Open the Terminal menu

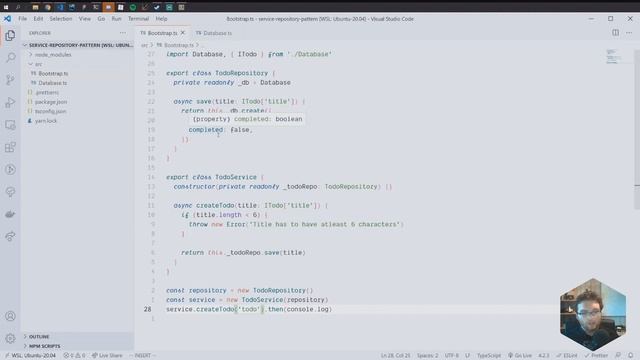138,19
